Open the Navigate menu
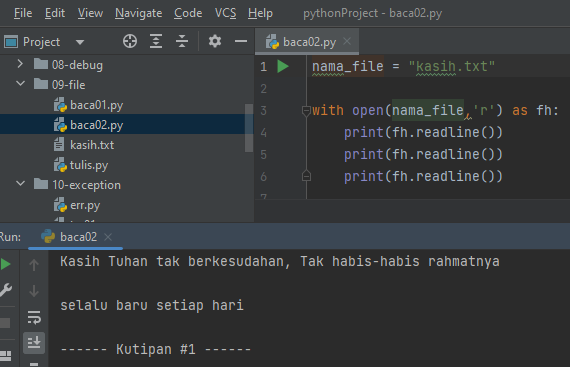The image size is (570, 367). [x=139, y=13]
